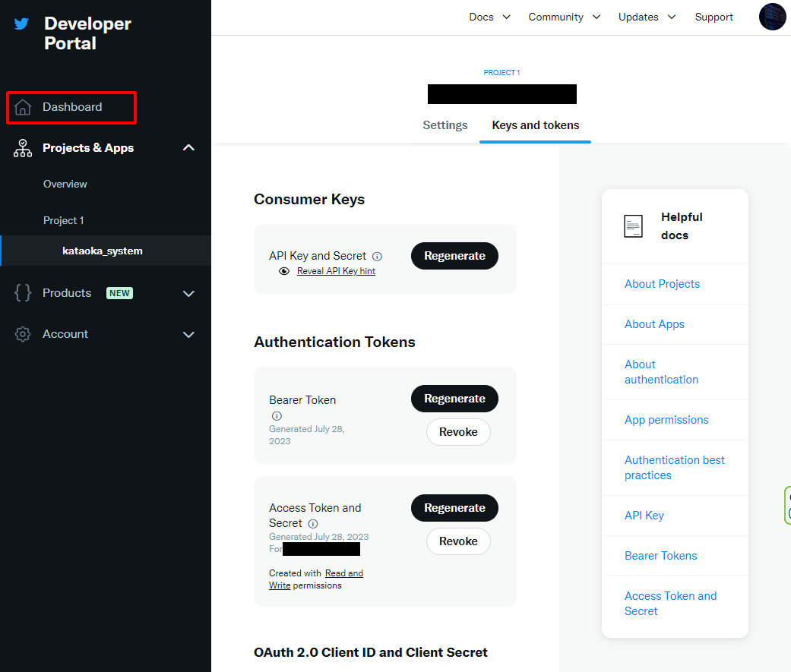Click the Bearer Token 'Generated July 28, 2023' text

307,435
